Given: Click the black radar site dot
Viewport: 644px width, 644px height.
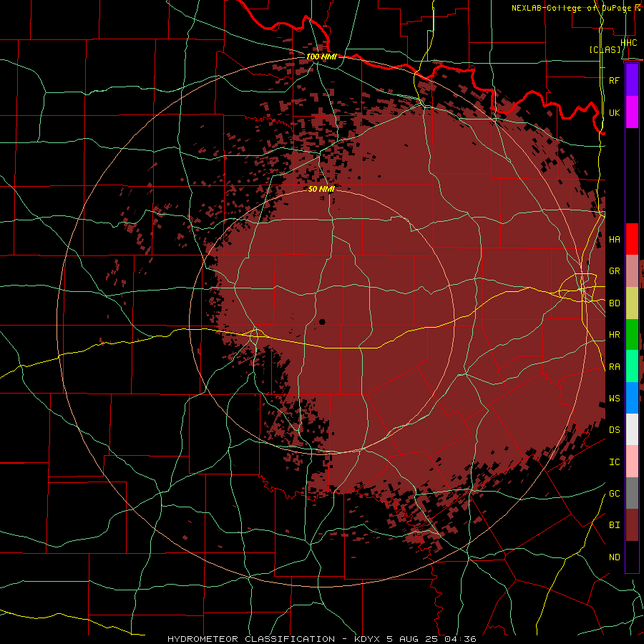Looking at the screenshot, I should [x=322, y=322].
